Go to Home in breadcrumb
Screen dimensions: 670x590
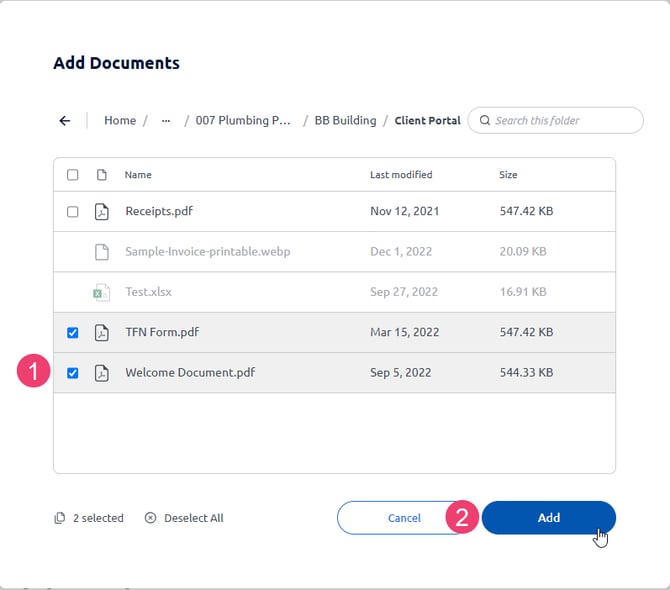pos(120,121)
